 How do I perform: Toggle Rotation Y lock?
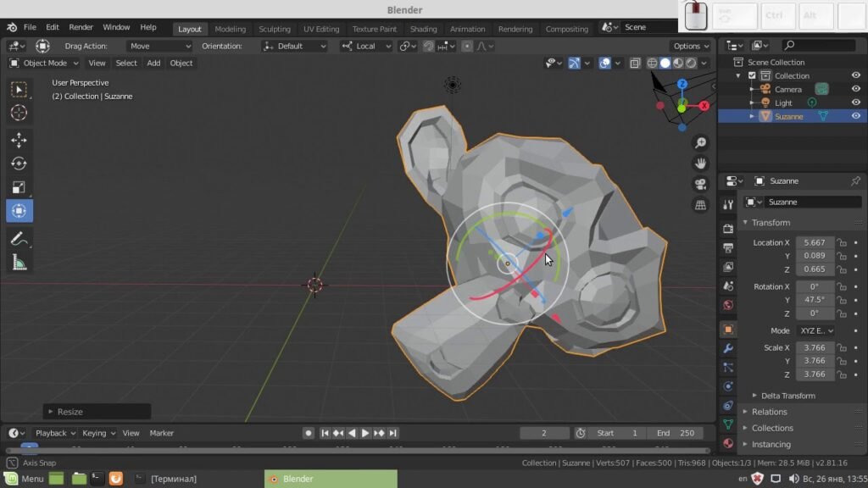pyautogui.click(x=842, y=300)
